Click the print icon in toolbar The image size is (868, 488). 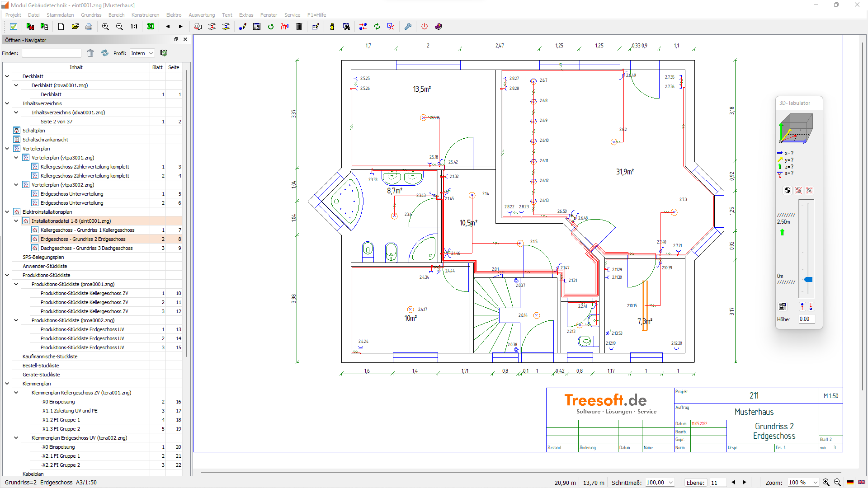click(x=89, y=27)
